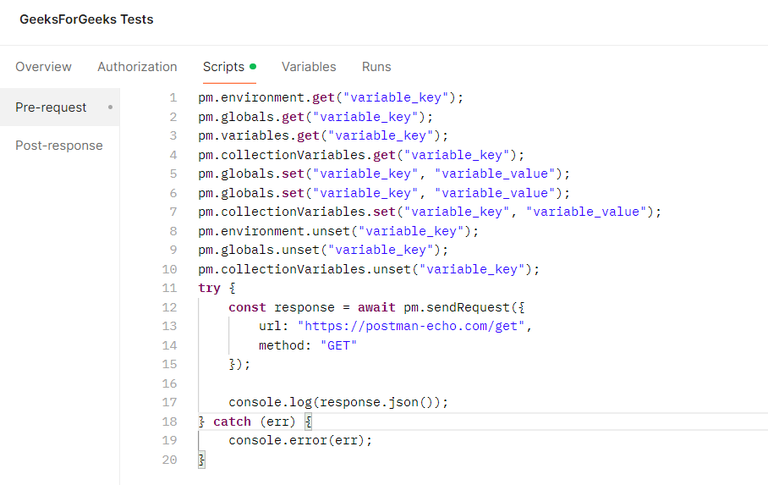The width and height of the screenshot is (768, 485).
Task: Open the Variables tab
Action: (x=309, y=67)
